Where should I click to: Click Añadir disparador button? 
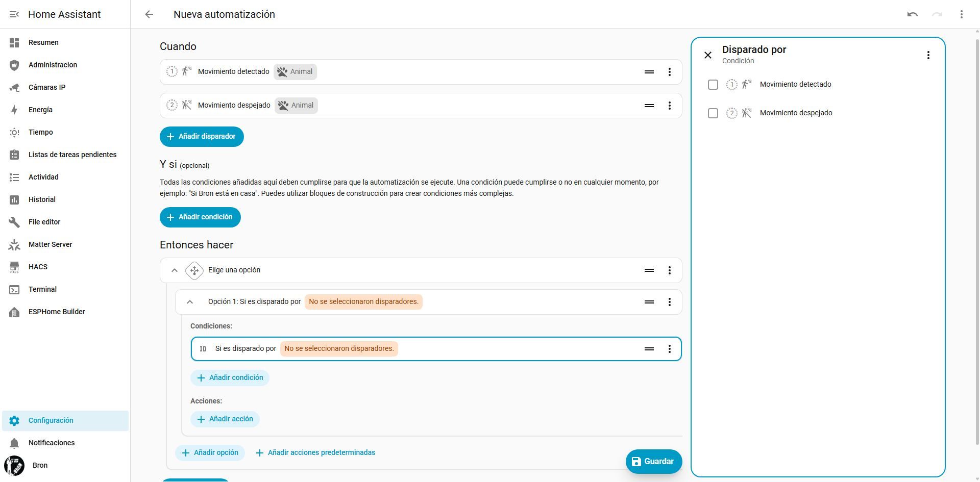pos(202,137)
